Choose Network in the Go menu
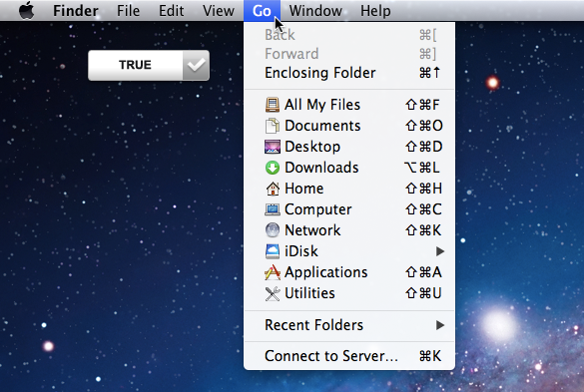The image size is (584, 392). pos(349,230)
